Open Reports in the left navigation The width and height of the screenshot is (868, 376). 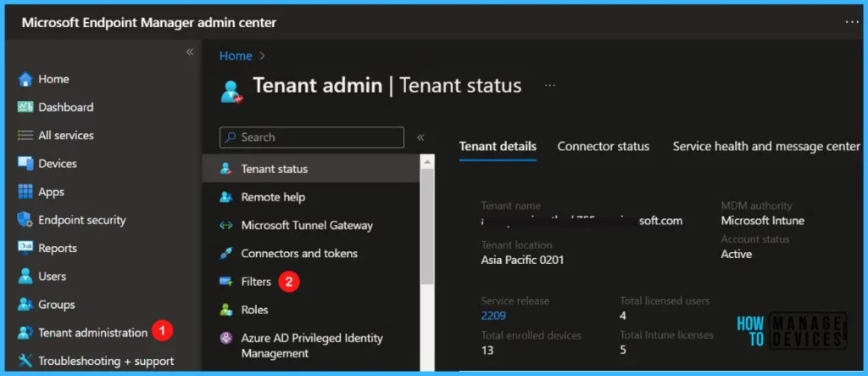(x=58, y=248)
